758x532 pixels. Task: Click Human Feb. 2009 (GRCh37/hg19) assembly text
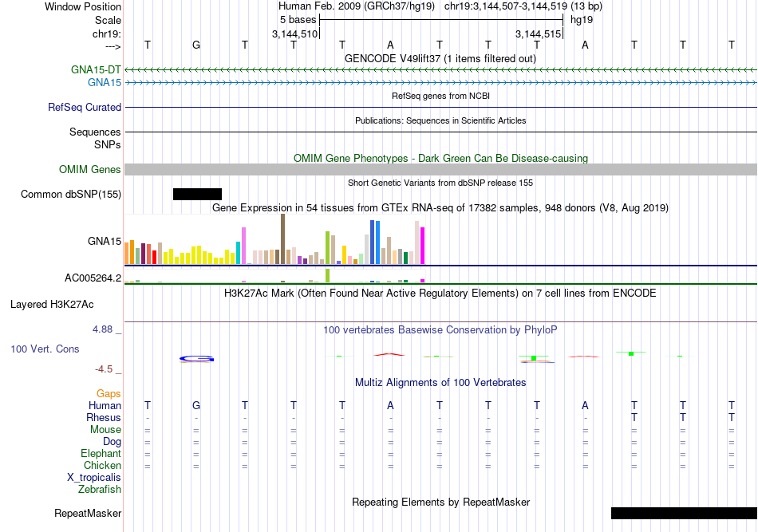click(x=357, y=6)
